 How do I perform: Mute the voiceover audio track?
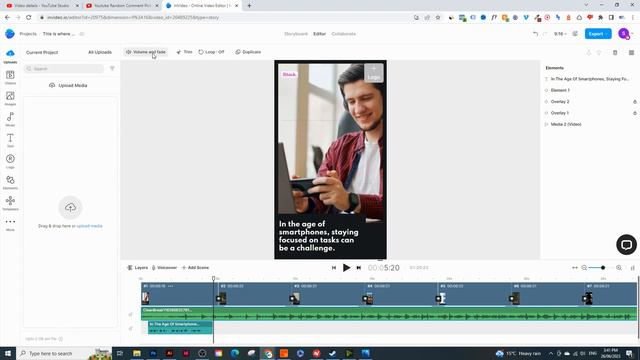tap(131, 328)
